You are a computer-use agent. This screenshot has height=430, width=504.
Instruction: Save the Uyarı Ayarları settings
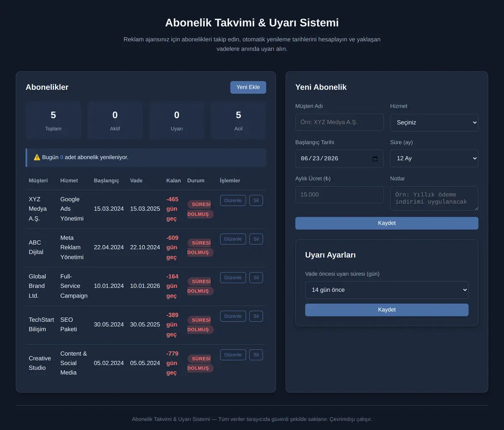pyautogui.click(x=387, y=310)
